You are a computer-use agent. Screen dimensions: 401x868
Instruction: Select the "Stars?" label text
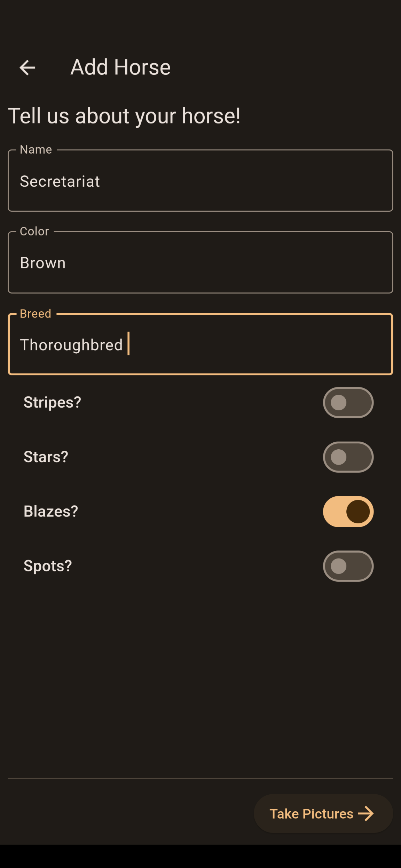point(46,457)
